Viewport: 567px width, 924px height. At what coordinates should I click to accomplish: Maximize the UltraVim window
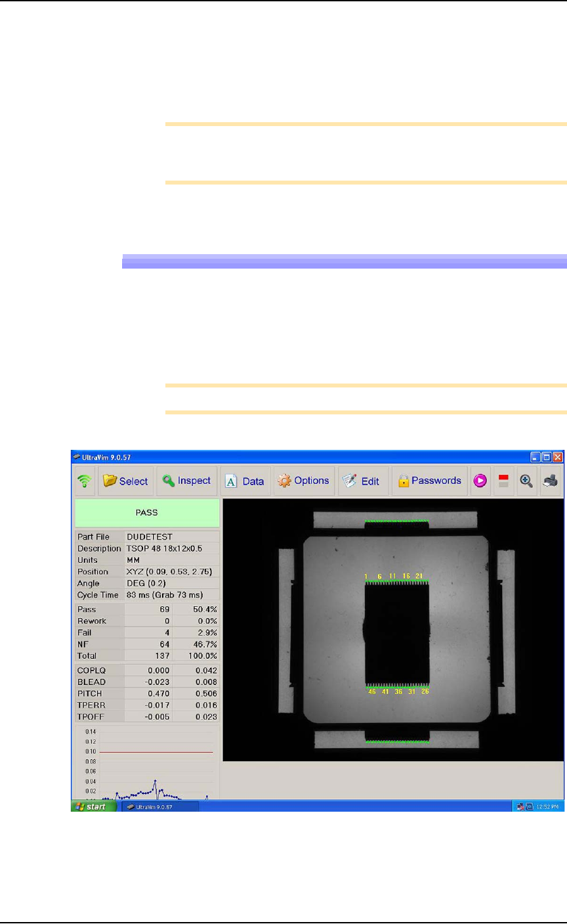tap(547, 456)
